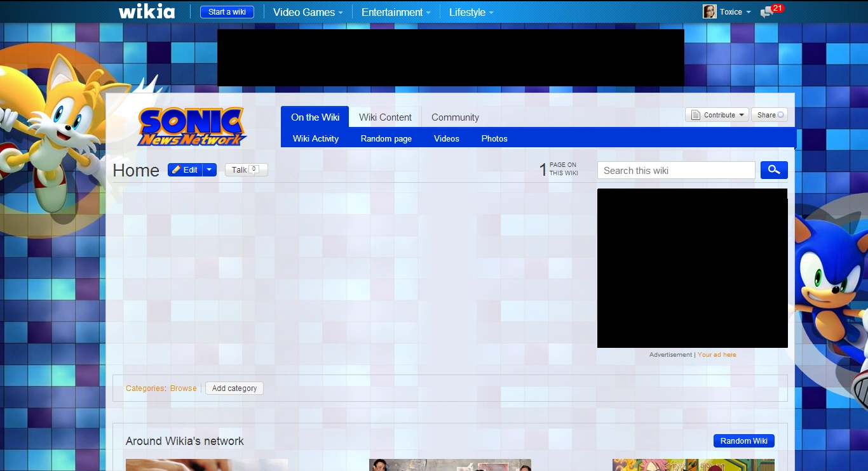Image resolution: width=868 pixels, height=471 pixels.
Task: Click the Random Wiki button
Action: point(743,441)
